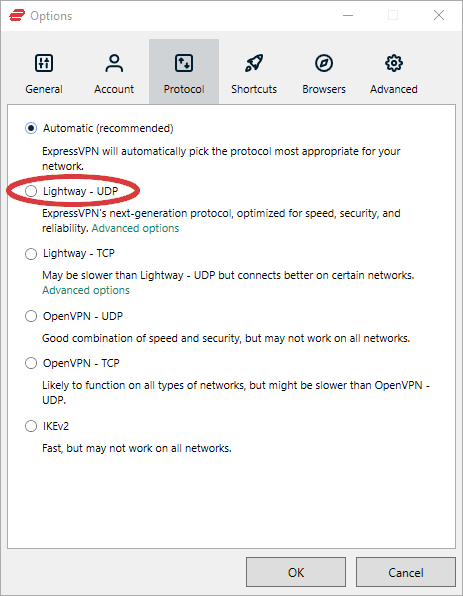Open the Account person icon
This screenshot has height=596, width=463.
(x=114, y=63)
